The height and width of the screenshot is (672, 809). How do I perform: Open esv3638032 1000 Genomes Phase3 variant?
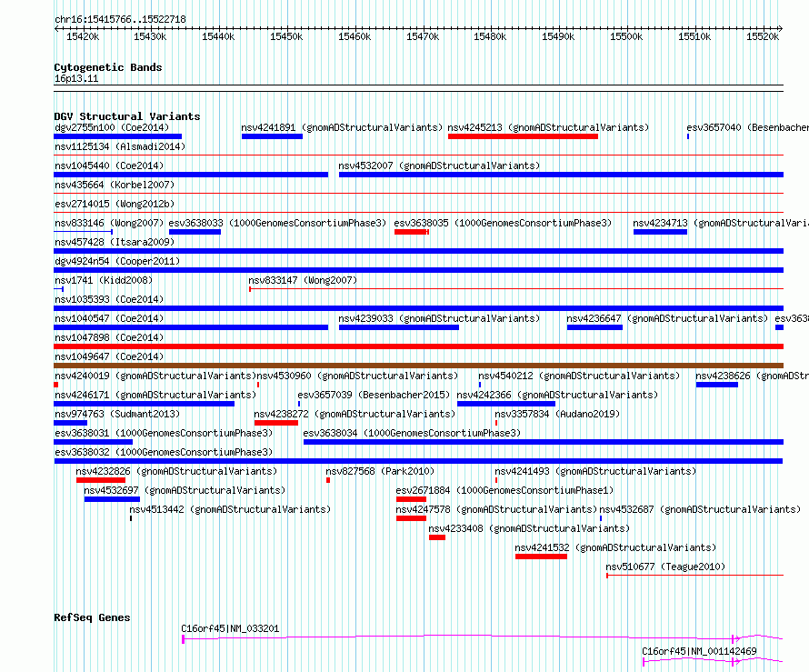(x=164, y=452)
